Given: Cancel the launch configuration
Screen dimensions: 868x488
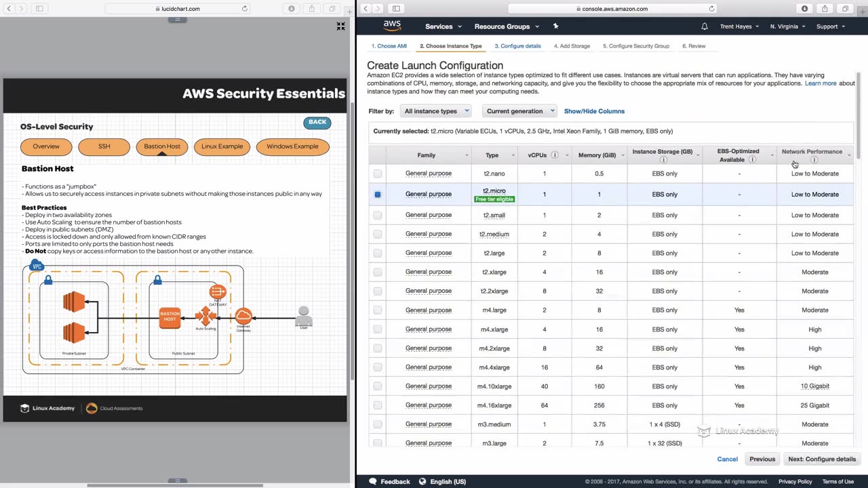Looking at the screenshot, I should (728, 459).
